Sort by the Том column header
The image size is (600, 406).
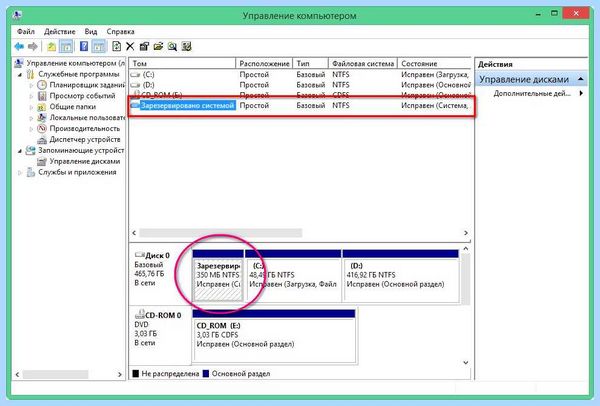coord(182,64)
